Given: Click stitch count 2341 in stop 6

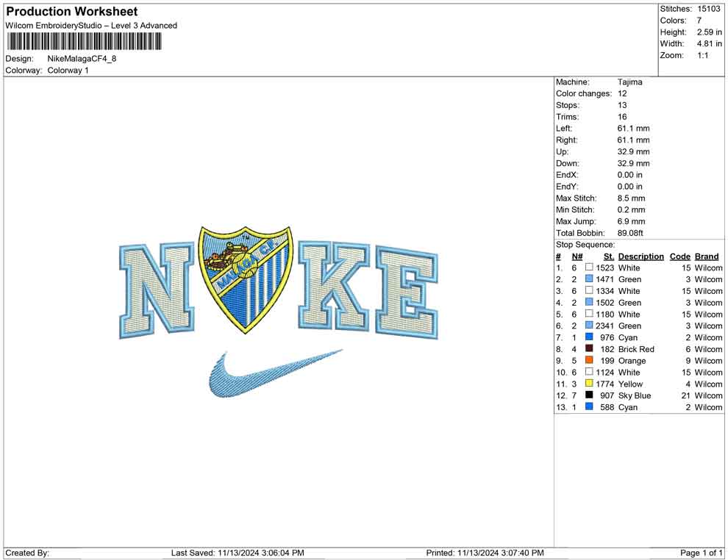Looking at the screenshot, I should (604, 326).
